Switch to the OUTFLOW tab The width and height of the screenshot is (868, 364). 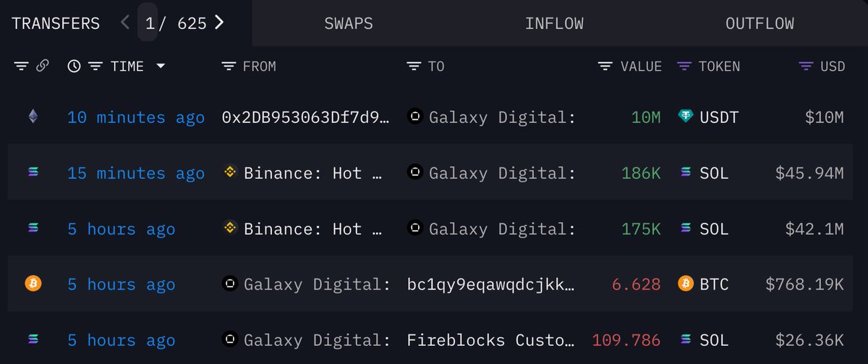pos(759,23)
